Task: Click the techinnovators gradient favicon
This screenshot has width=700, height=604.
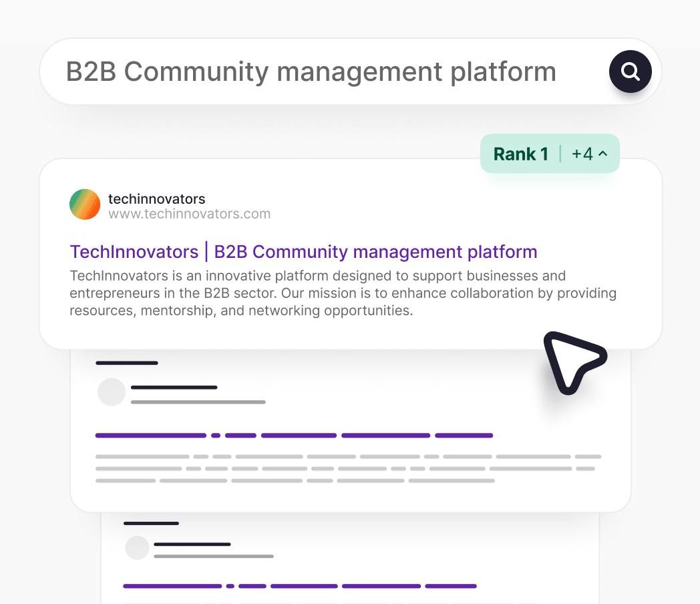Action: coord(85,204)
